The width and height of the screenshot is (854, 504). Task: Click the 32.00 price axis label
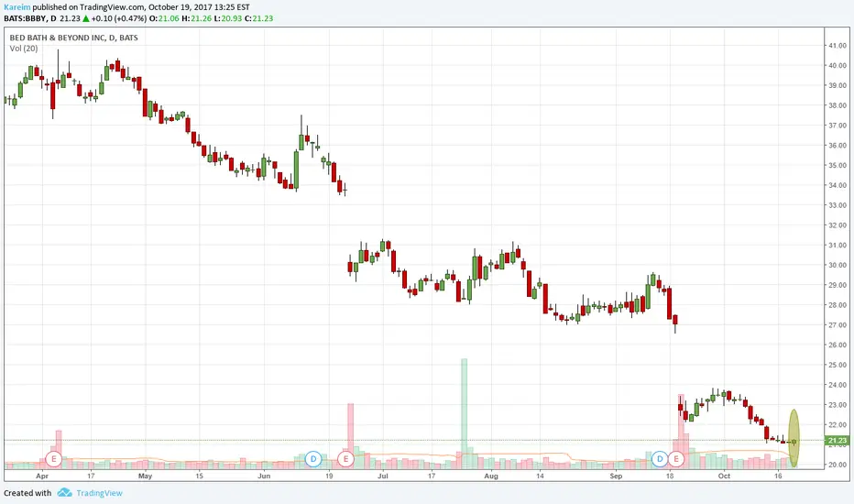[x=838, y=225]
